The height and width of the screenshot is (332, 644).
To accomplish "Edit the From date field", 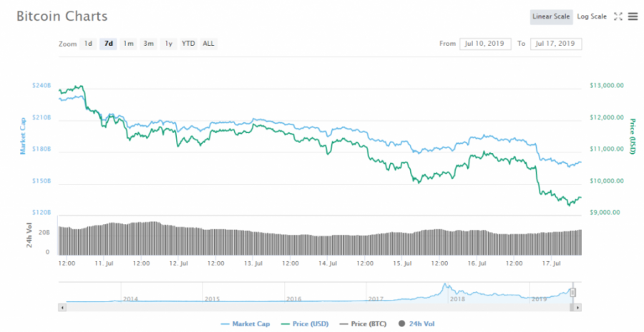I will pyautogui.click(x=485, y=44).
